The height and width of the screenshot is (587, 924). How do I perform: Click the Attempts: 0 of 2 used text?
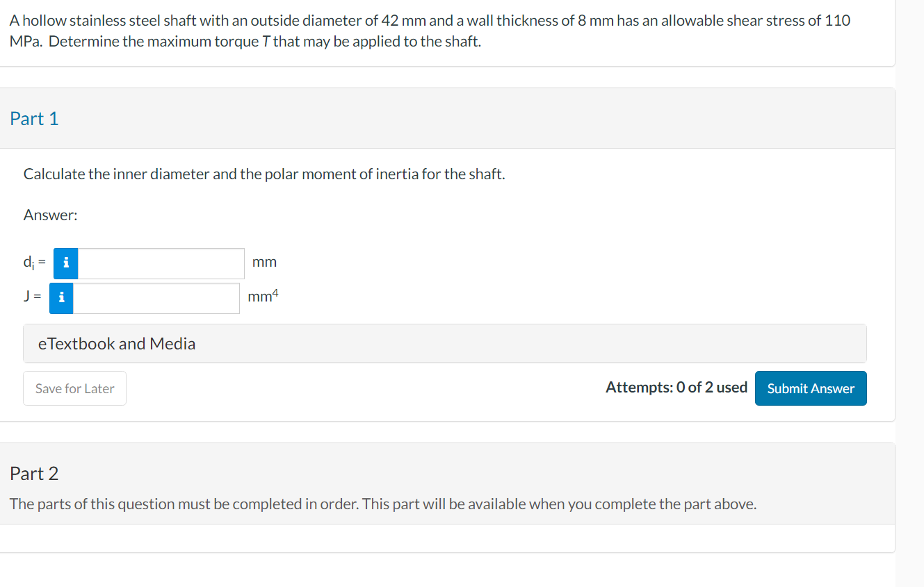676,388
